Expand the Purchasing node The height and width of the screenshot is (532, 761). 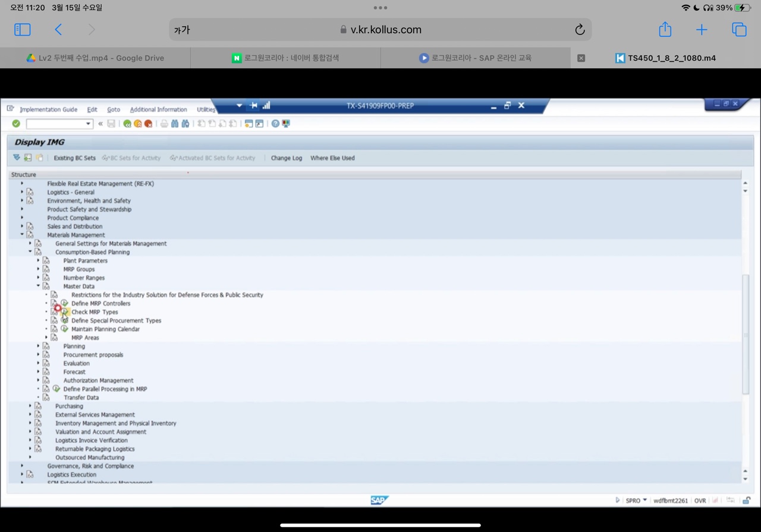tap(30, 406)
